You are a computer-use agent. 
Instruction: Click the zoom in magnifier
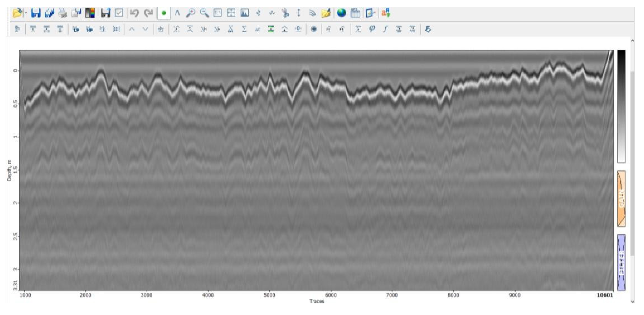191,13
